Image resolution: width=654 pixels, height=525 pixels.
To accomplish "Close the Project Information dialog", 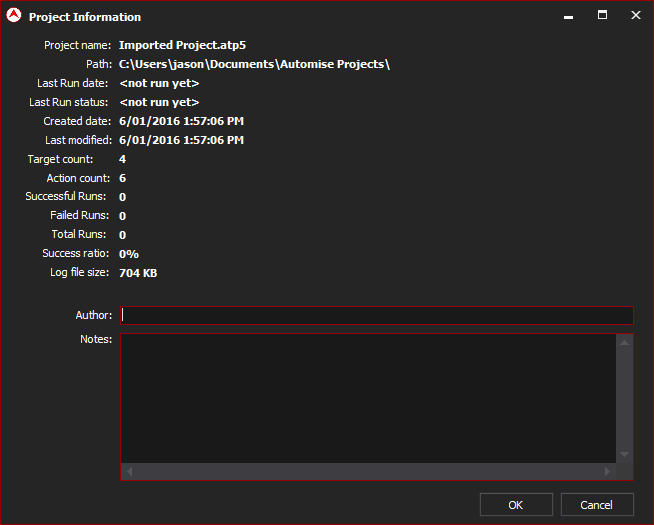I will (636, 15).
